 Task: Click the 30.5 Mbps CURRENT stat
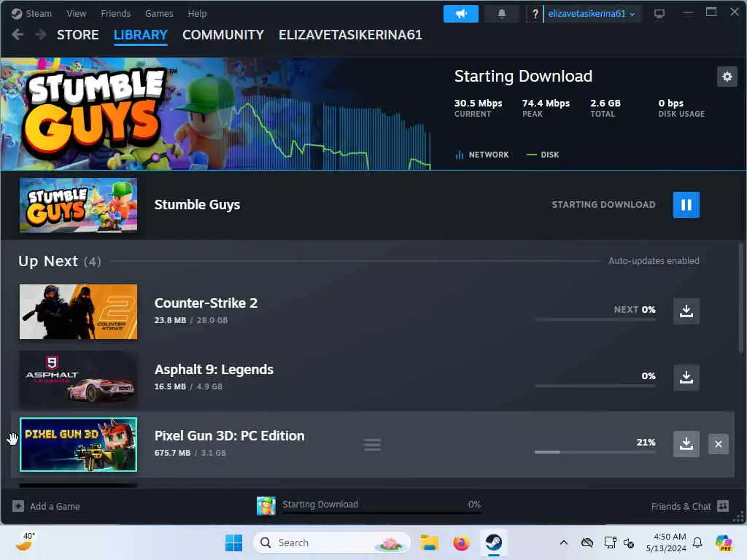pyautogui.click(x=478, y=108)
